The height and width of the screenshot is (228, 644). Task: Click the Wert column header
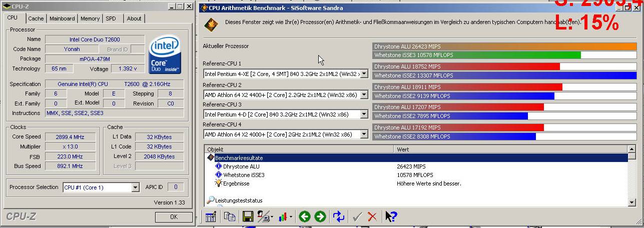(510, 149)
